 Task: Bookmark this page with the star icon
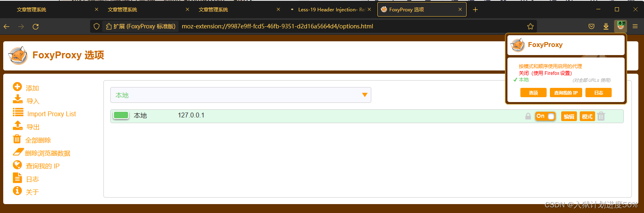[530, 26]
